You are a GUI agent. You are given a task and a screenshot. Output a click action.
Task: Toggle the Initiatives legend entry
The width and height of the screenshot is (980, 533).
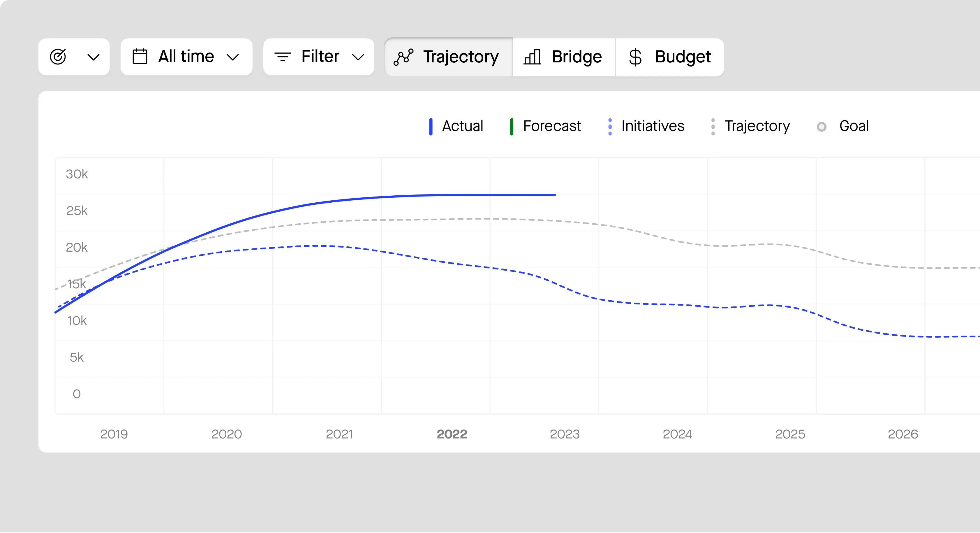[653, 126]
